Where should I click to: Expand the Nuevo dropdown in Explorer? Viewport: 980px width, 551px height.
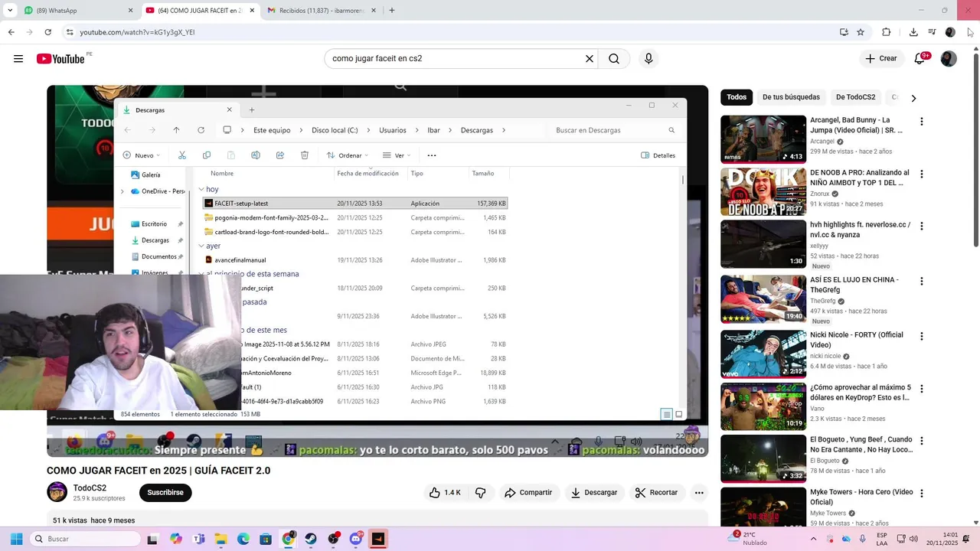[142, 155]
